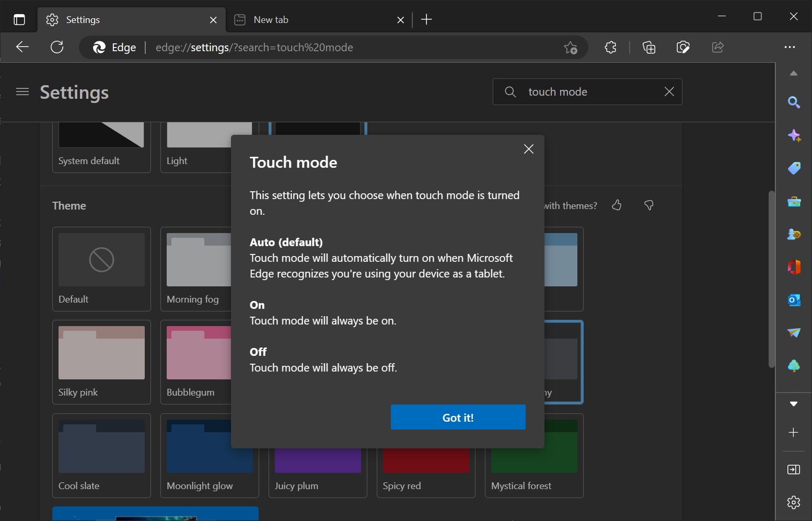This screenshot has height=521, width=812.
Task: Open the Share menu
Action: point(717,48)
